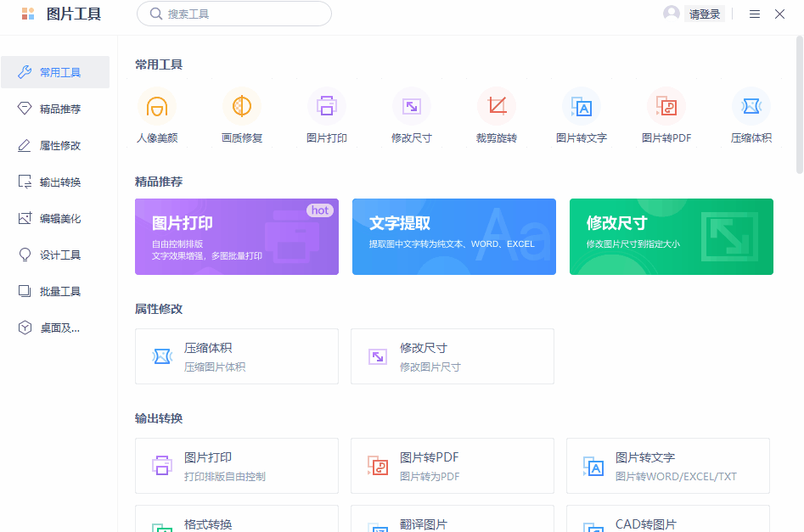The width and height of the screenshot is (804, 532).
Task: Click the 图片打印 printer icon in 常用工具
Action: [x=327, y=107]
